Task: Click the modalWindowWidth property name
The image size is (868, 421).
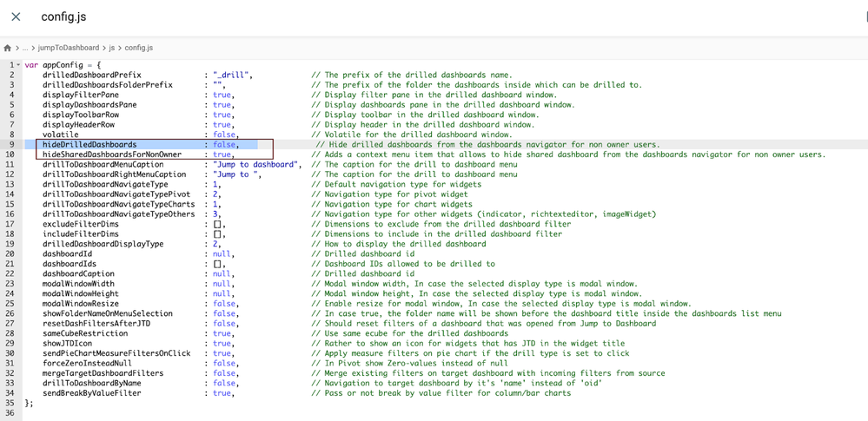Action: click(78, 284)
